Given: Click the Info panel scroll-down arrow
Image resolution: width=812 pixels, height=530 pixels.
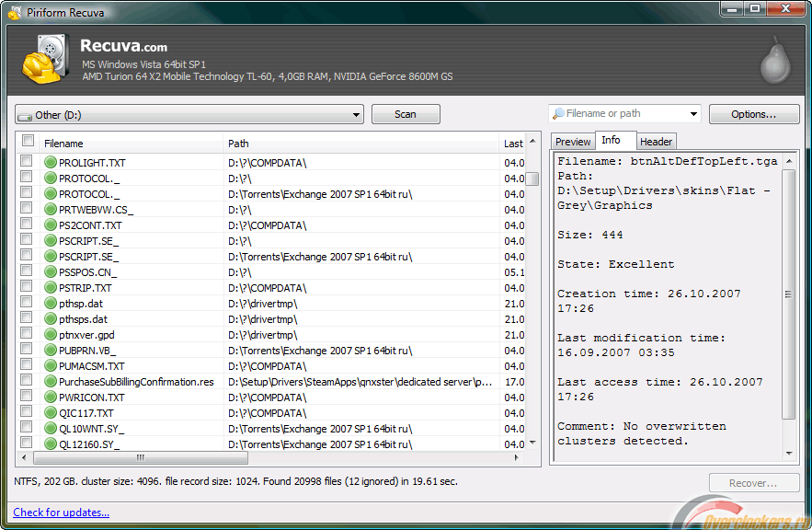Looking at the screenshot, I should coord(789,454).
